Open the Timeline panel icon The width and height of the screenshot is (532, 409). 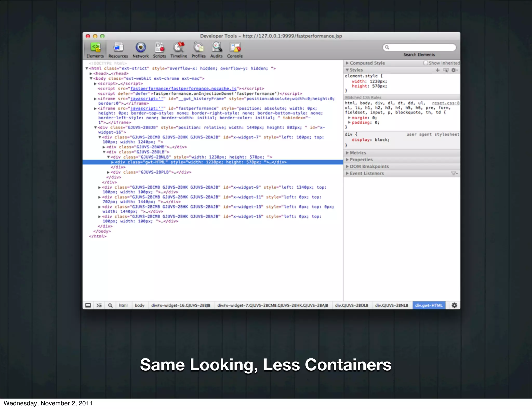(x=179, y=47)
